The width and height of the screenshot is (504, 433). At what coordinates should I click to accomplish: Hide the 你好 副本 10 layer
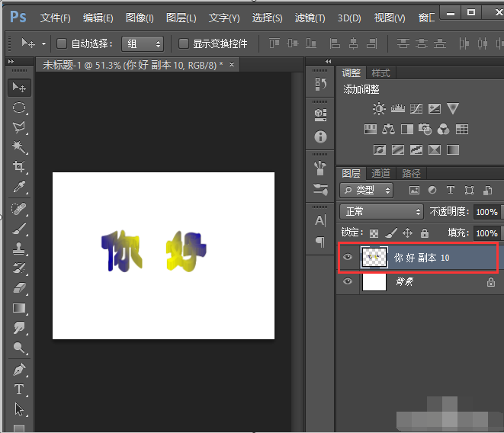tap(348, 258)
